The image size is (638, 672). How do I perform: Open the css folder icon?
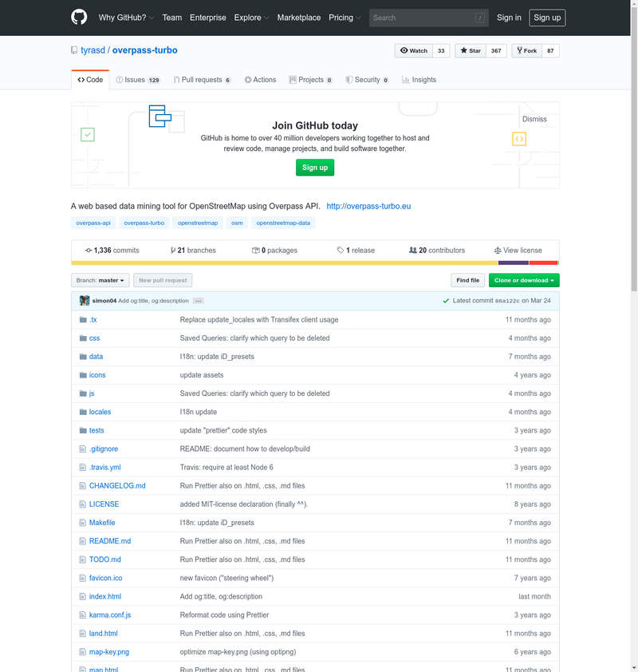coord(83,338)
